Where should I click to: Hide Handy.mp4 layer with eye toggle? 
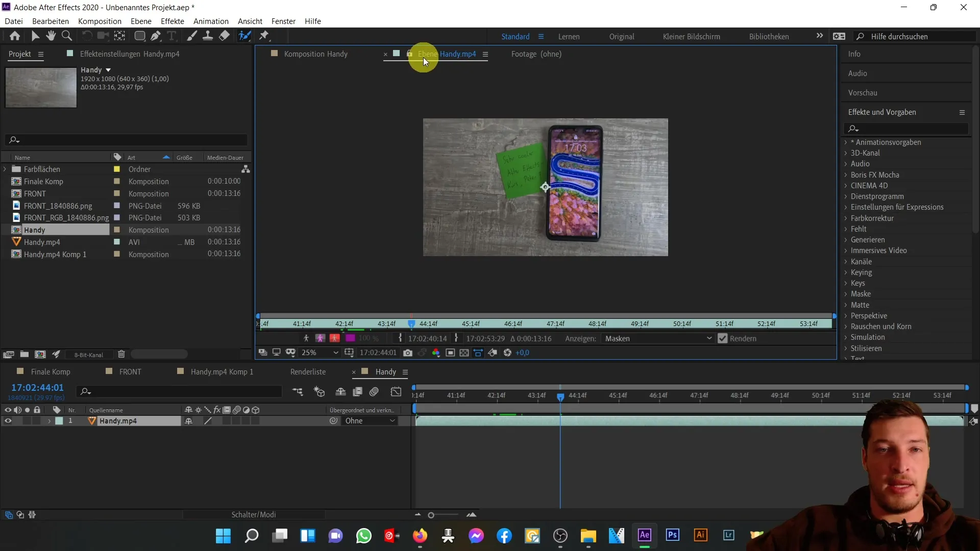[8, 421]
